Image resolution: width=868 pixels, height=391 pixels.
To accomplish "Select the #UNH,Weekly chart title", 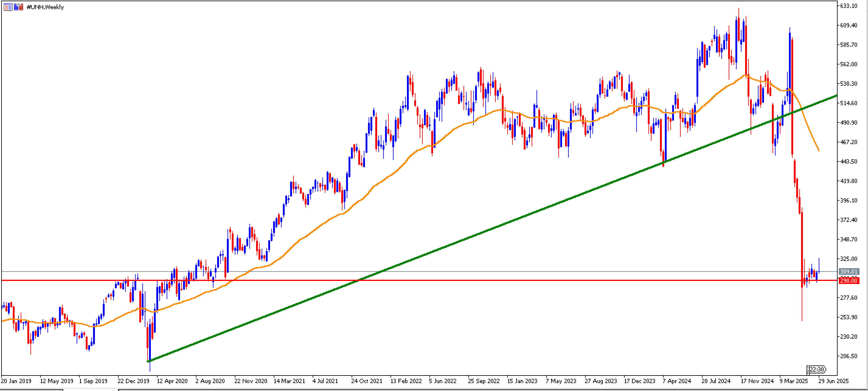I will (x=45, y=7).
